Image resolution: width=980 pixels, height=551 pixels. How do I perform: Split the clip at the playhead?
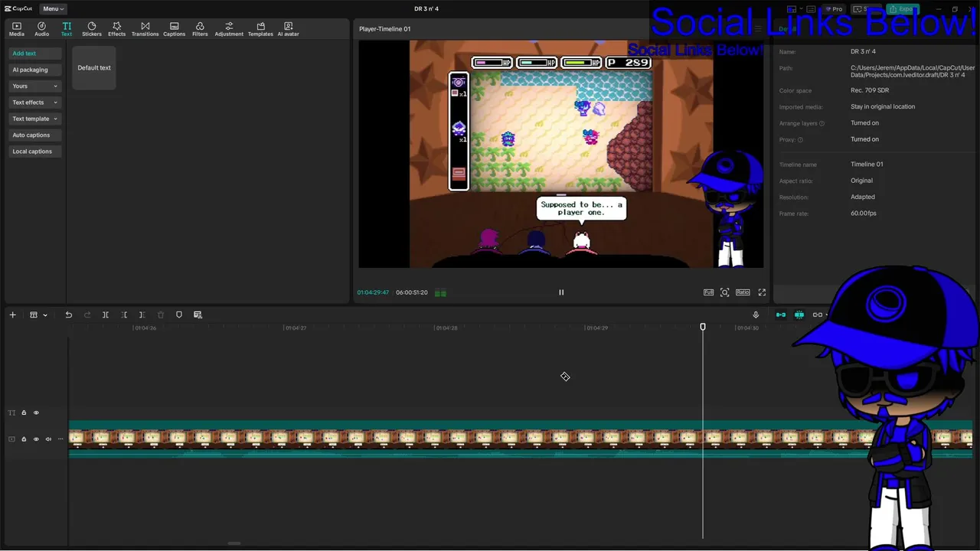[x=106, y=315]
